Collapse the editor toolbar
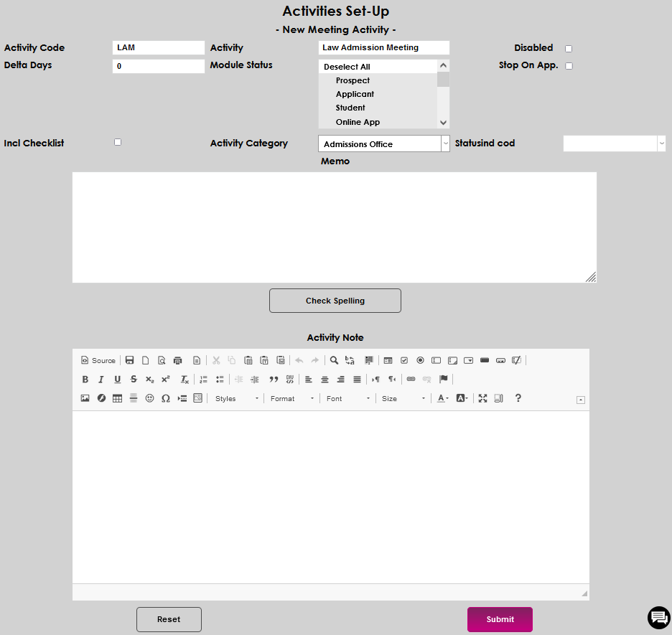 coord(581,400)
